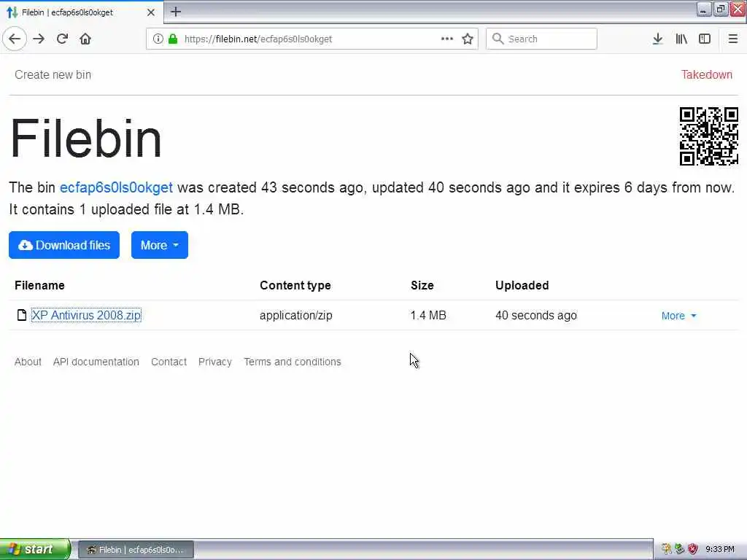Image resolution: width=747 pixels, height=560 pixels.
Task: Open the About footer link
Action: tap(28, 362)
